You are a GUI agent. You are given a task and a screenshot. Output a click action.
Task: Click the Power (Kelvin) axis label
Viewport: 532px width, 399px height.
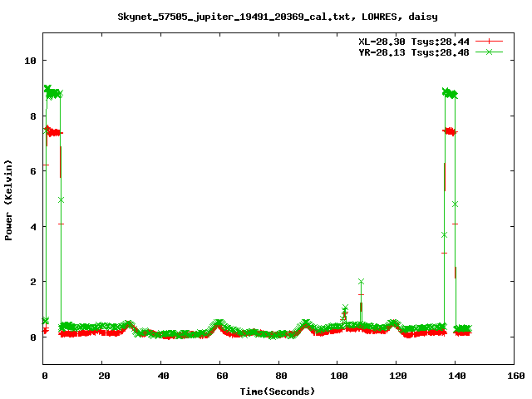(x=8, y=200)
